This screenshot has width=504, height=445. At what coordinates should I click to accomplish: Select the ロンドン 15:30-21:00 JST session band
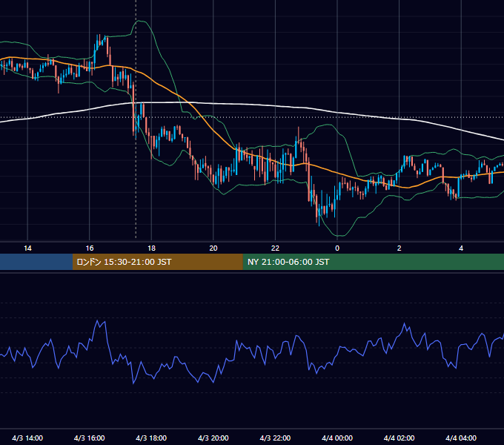[157, 262]
